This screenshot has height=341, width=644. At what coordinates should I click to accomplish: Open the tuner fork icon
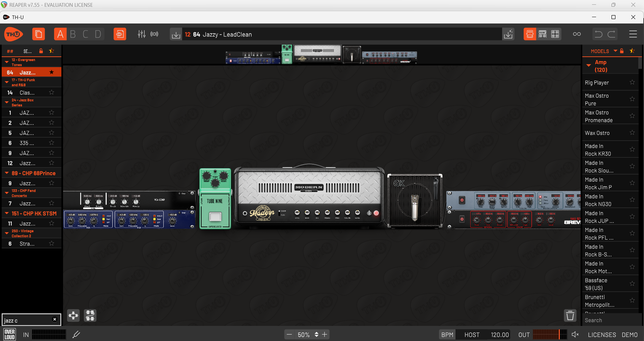[76, 334]
